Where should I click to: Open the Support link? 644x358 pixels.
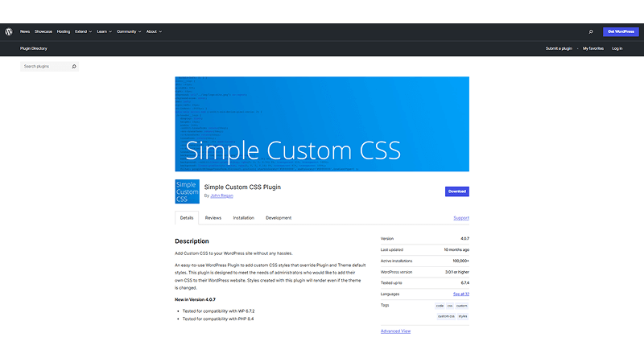point(461,218)
